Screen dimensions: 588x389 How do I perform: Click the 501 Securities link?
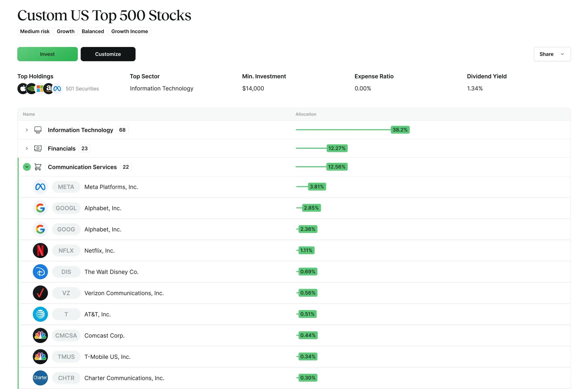pos(82,89)
